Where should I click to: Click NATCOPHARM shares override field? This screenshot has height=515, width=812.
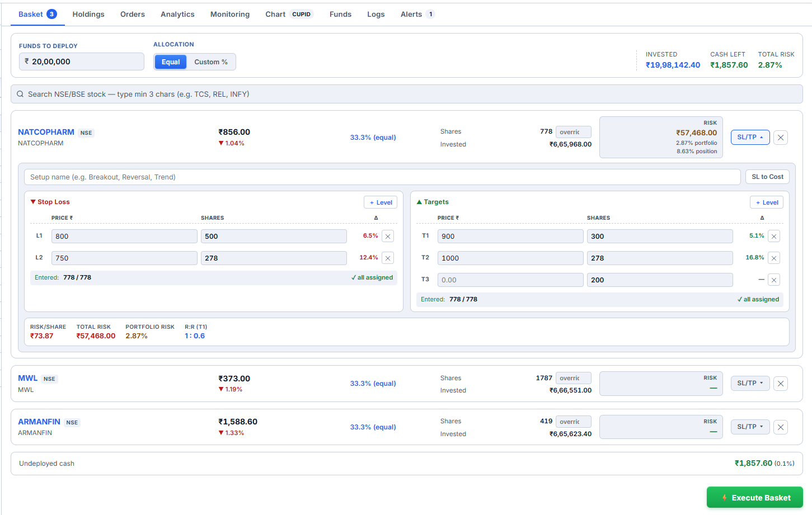574,132
